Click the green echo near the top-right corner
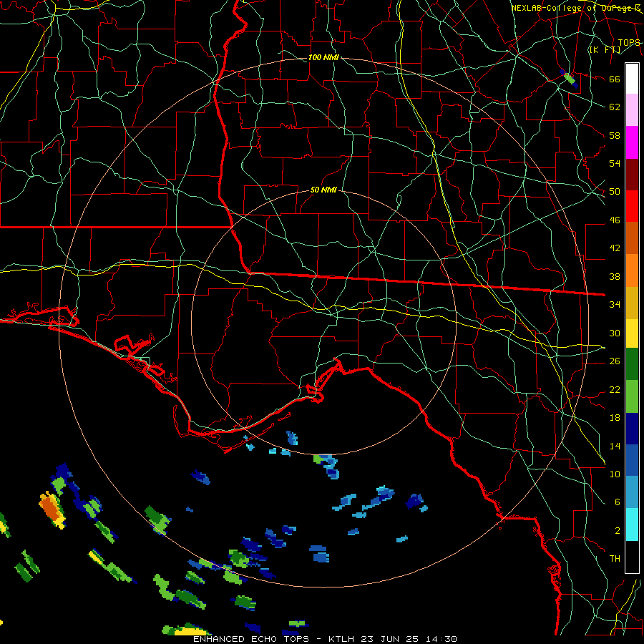 point(570,77)
